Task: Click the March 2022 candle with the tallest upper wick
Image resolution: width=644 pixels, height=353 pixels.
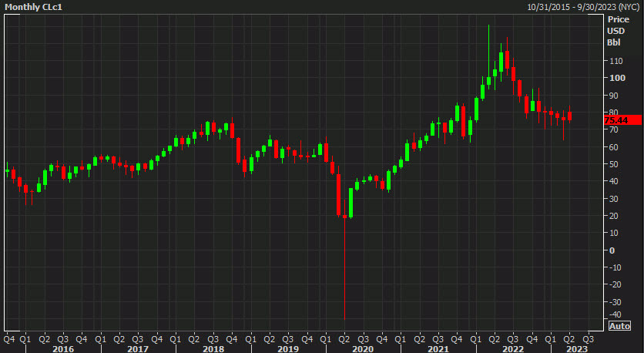Action: (x=488, y=57)
